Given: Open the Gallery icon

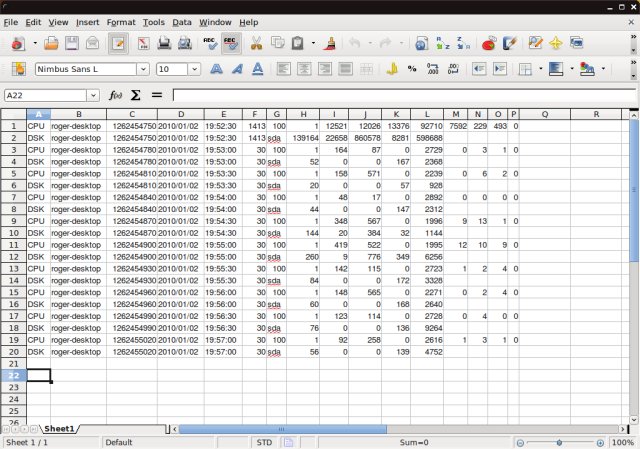Looking at the screenshot, I should (x=576, y=42).
